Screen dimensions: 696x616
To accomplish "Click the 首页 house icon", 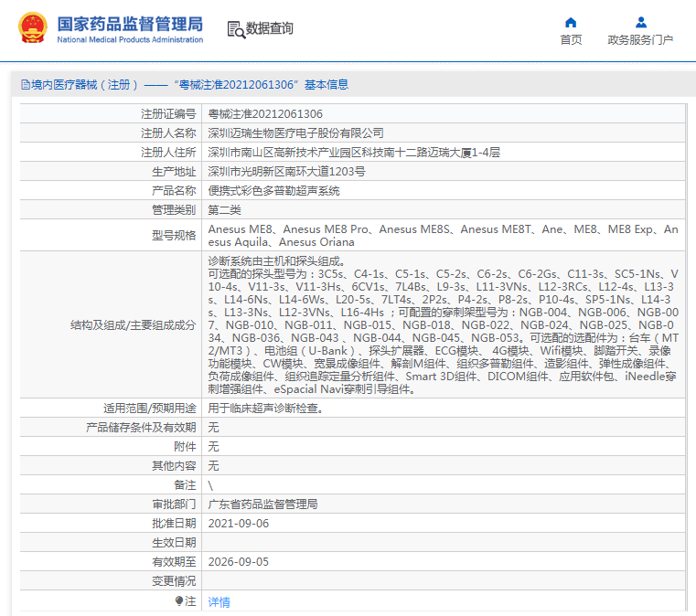I will (x=571, y=22).
